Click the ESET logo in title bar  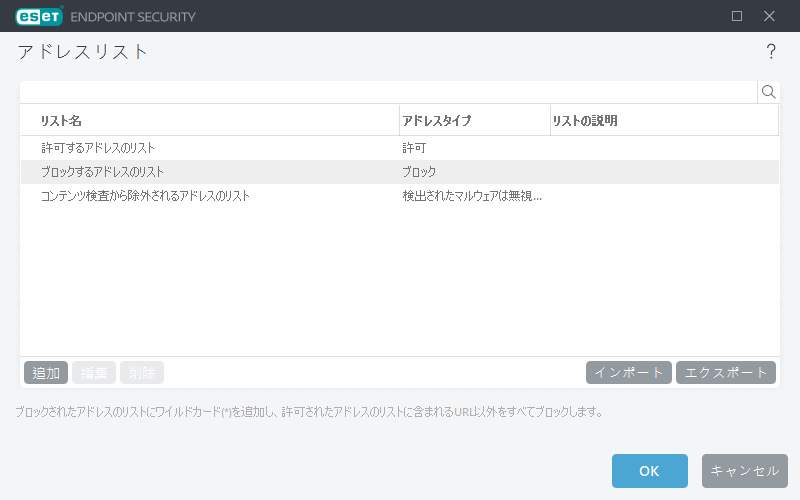click(x=39, y=16)
